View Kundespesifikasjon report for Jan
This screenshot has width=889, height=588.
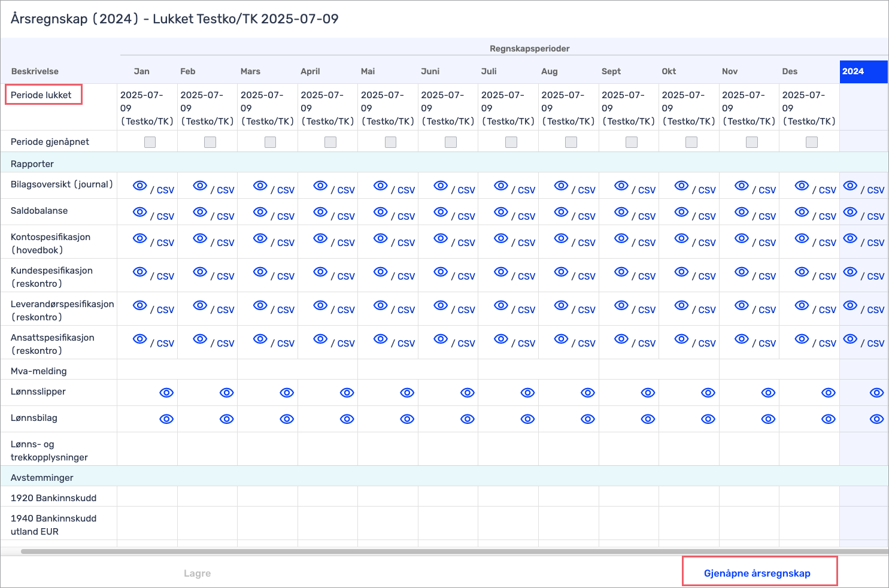coord(139,272)
